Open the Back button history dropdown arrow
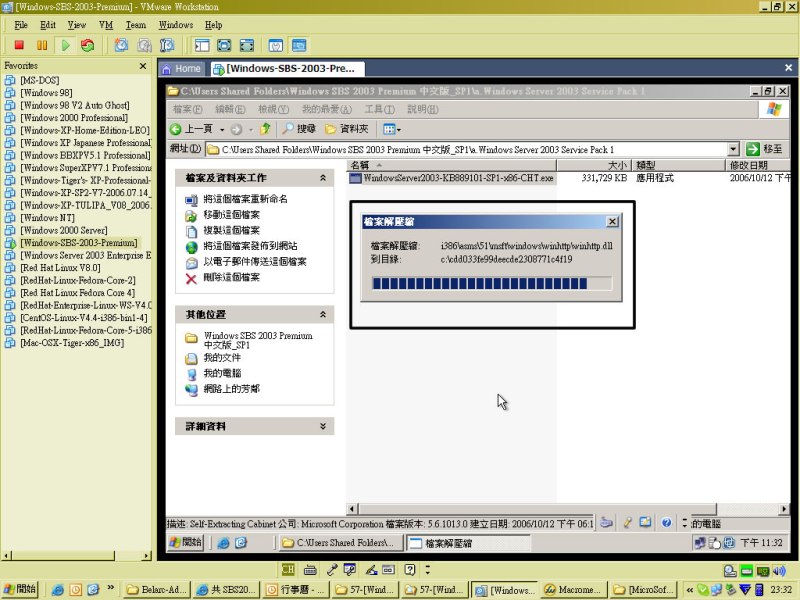Screen dimensions: 800x600 222,130
